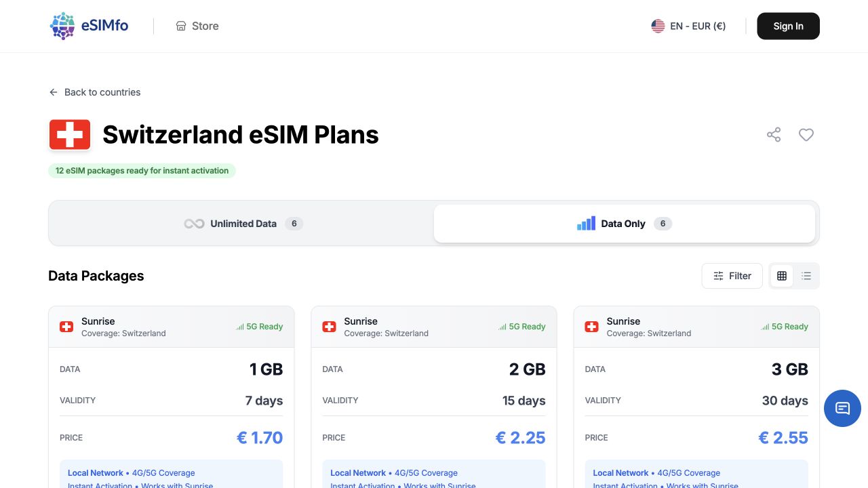Switch to list view layout
The image size is (868, 488).
tap(806, 276)
